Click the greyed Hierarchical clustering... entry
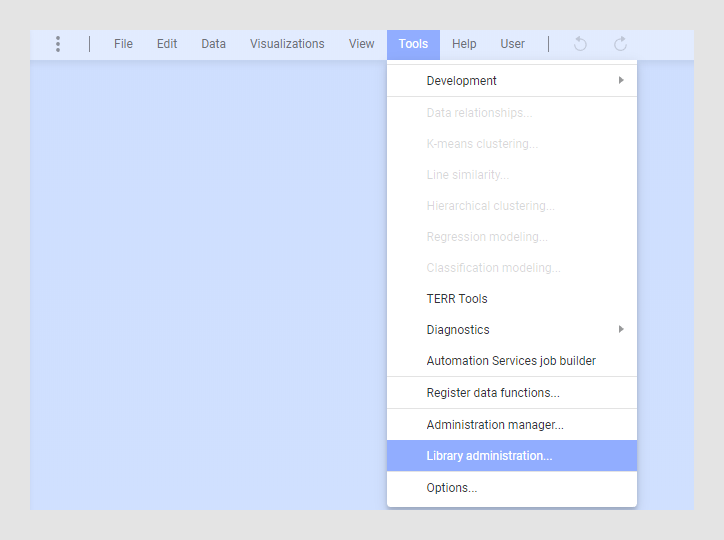This screenshot has width=724, height=540. tap(512, 205)
